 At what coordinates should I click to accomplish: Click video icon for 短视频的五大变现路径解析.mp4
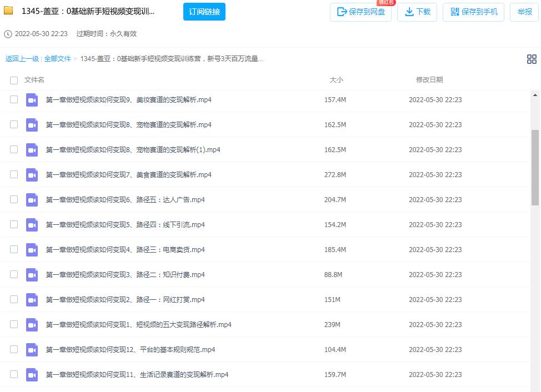pos(32,325)
